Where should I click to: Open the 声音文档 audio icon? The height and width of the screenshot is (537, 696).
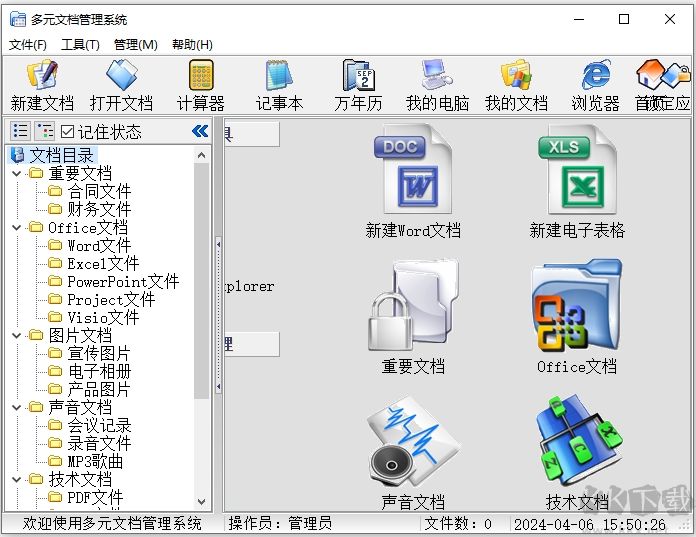(x=413, y=442)
